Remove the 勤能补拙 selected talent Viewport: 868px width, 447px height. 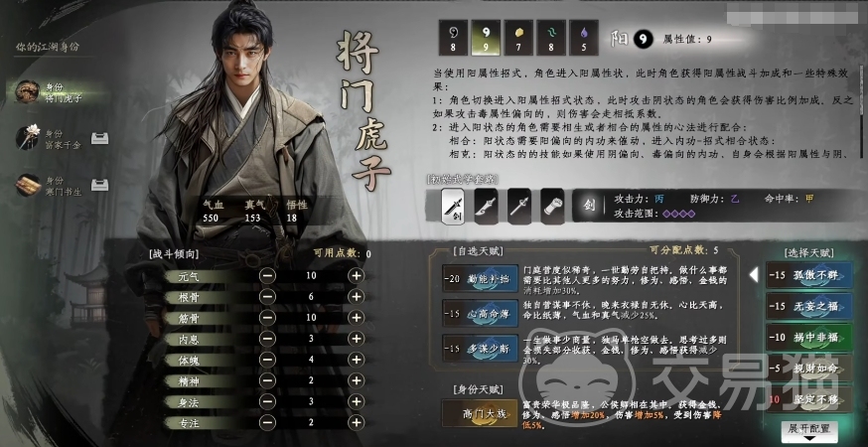tap(480, 278)
